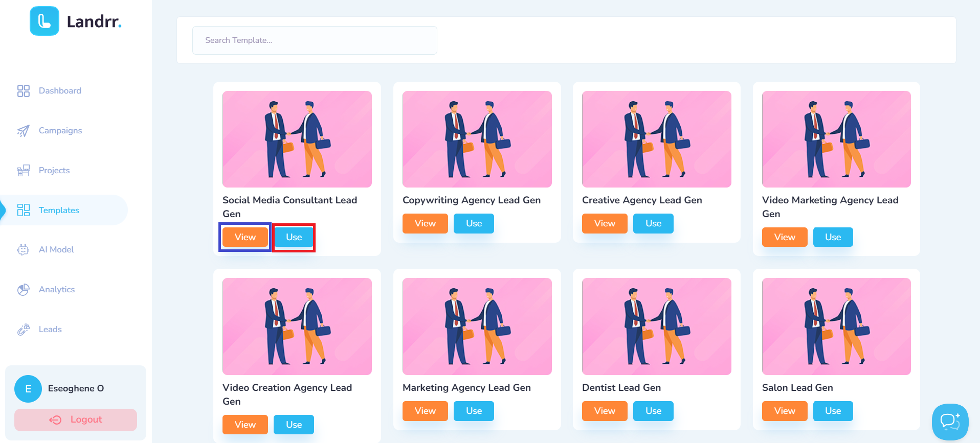The height and width of the screenshot is (443, 980).
Task: Click the Logout arrow icon
Action: click(55, 420)
